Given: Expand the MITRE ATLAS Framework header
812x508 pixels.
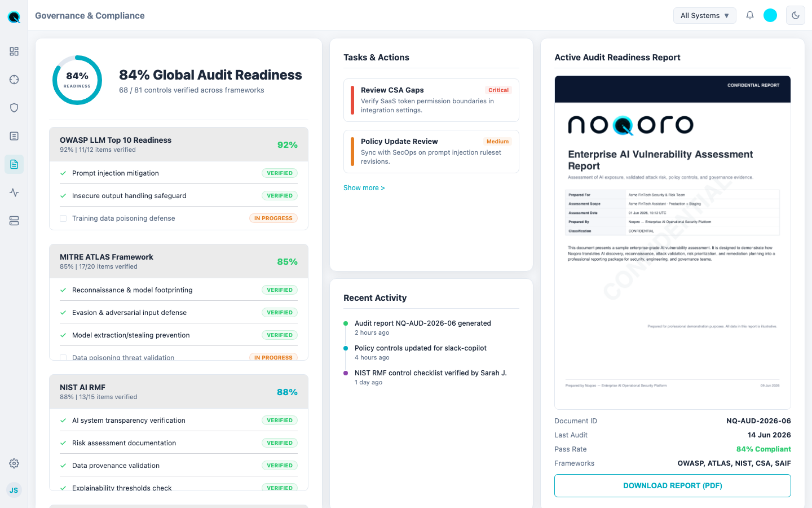Looking at the screenshot, I should point(179,261).
